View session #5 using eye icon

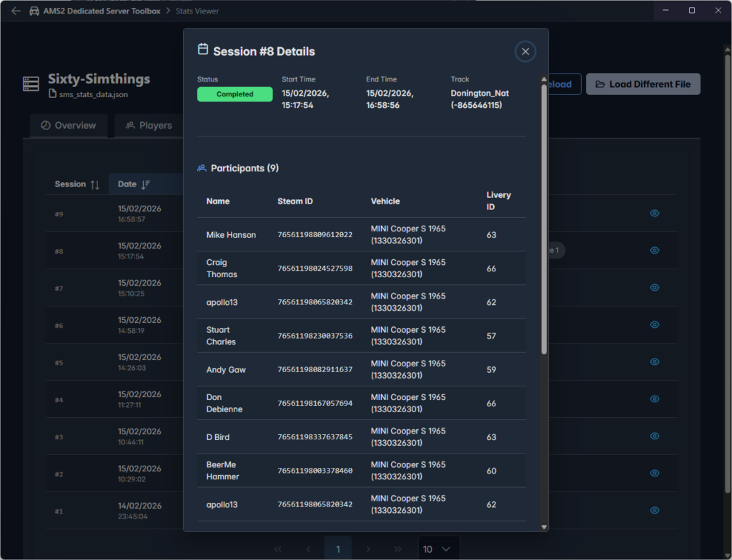[654, 361]
